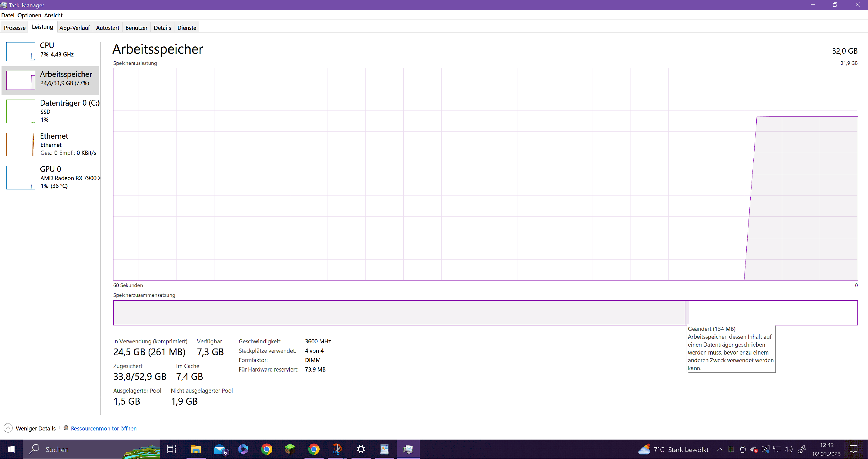
Task: Click the Speicherzusammensetzung memory composition bar
Action: click(x=398, y=313)
